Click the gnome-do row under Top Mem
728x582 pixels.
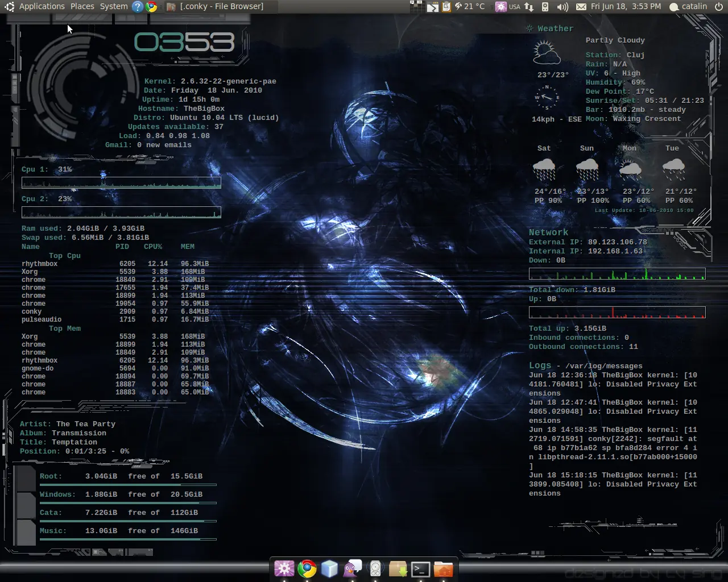pos(115,368)
